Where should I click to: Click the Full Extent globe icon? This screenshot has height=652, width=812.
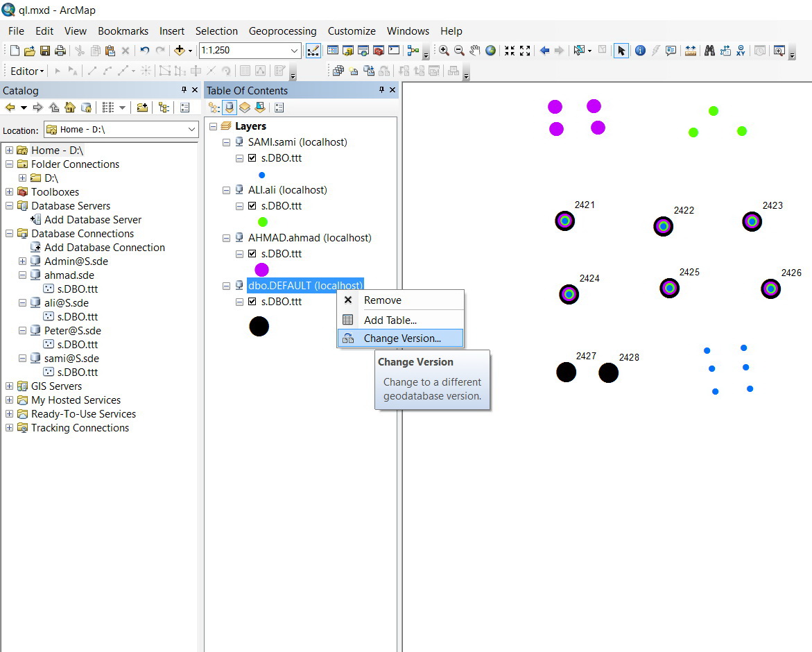(491, 51)
